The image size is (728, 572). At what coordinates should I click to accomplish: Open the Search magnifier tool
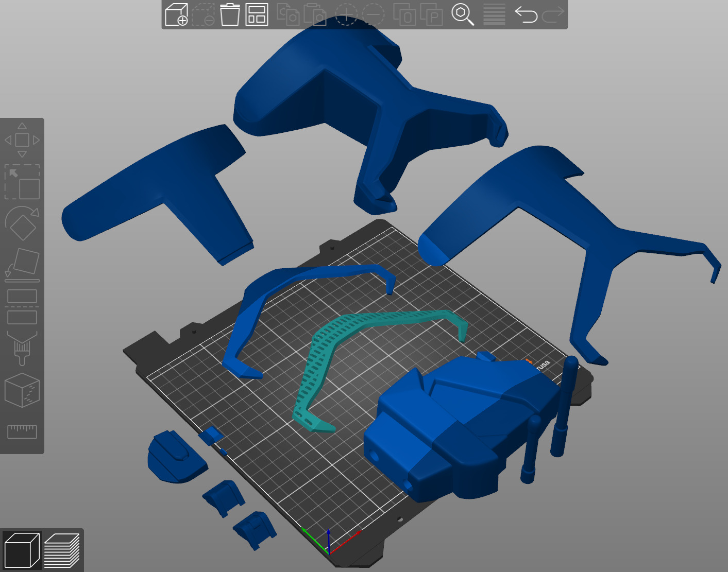click(x=463, y=14)
